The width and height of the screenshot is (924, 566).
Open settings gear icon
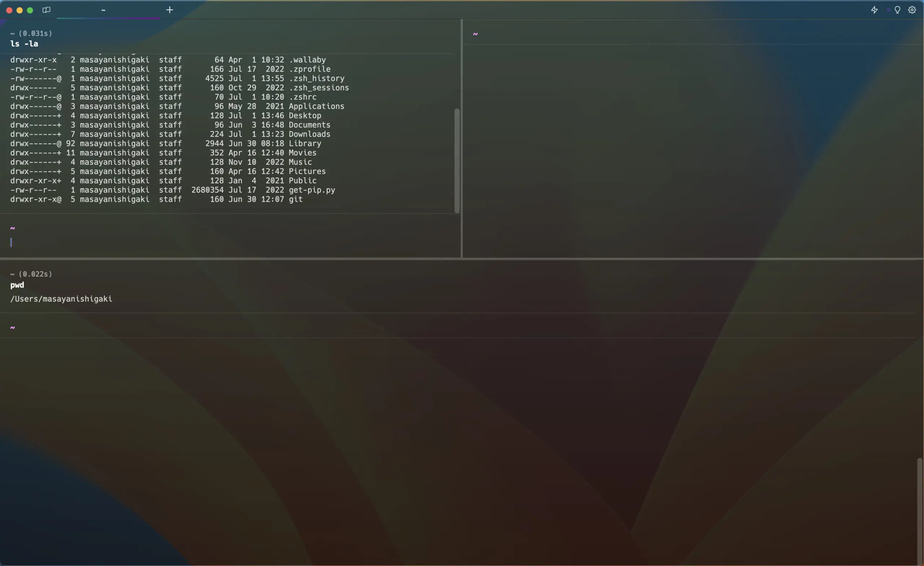tap(912, 10)
